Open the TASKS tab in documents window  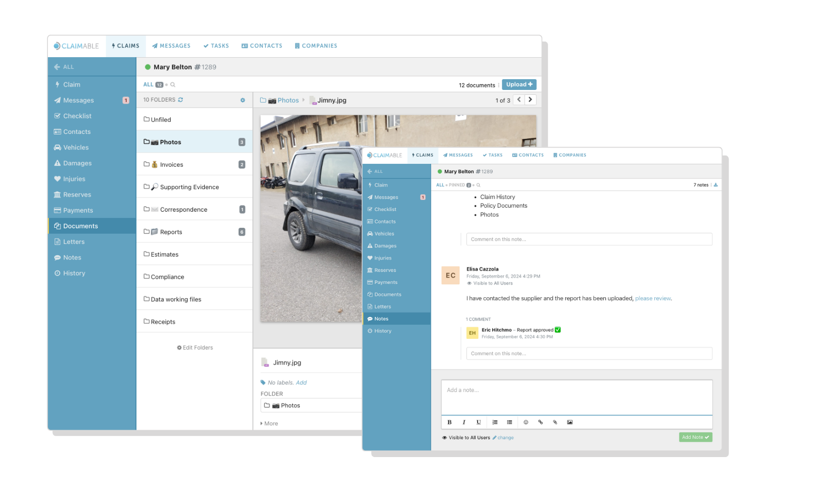pyautogui.click(x=216, y=46)
